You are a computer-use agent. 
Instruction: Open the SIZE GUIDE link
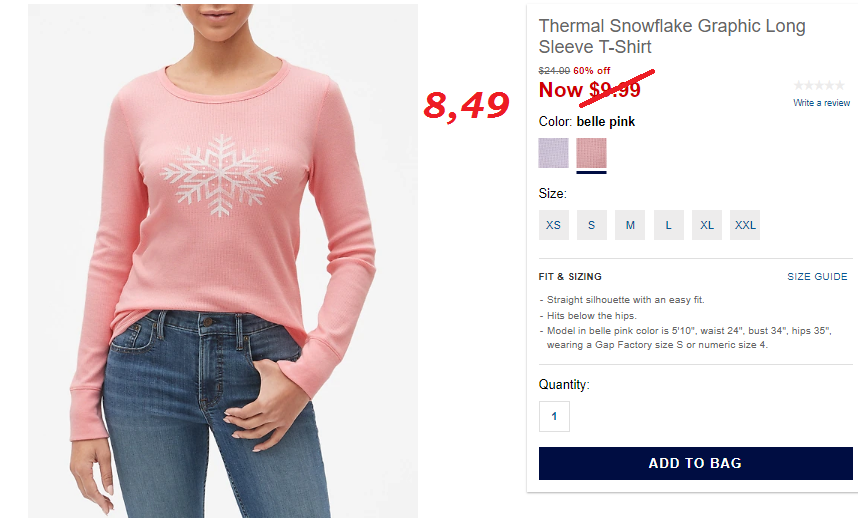tap(817, 277)
